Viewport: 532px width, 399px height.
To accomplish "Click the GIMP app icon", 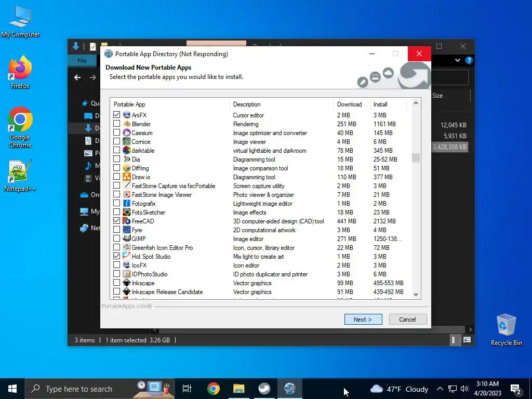I will tap(127, 238).
